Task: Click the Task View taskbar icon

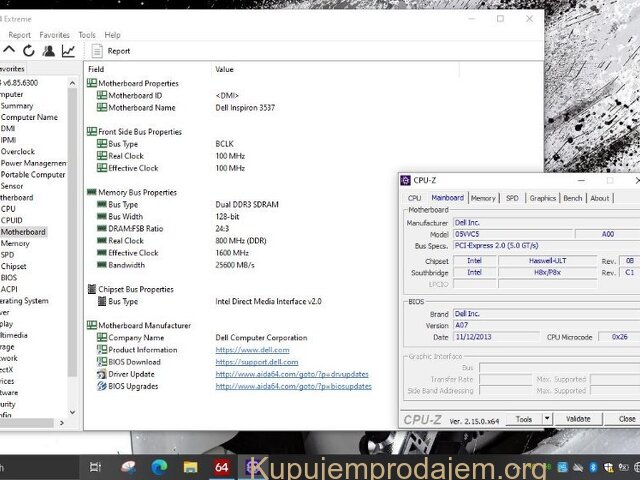Action: click(x=95, y=467)
